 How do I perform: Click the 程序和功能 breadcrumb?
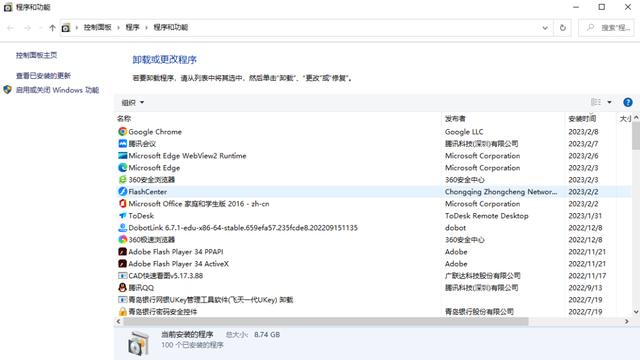point(171,27)
